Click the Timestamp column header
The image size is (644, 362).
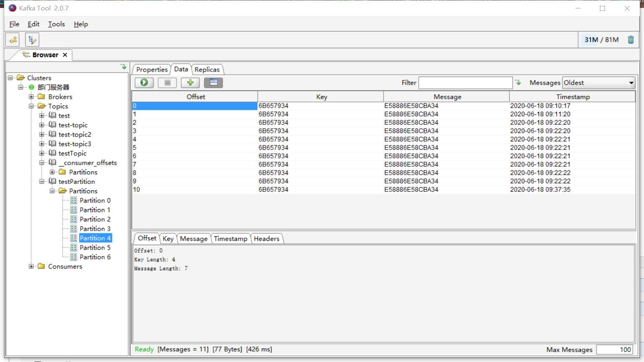[x=573, y=97]
